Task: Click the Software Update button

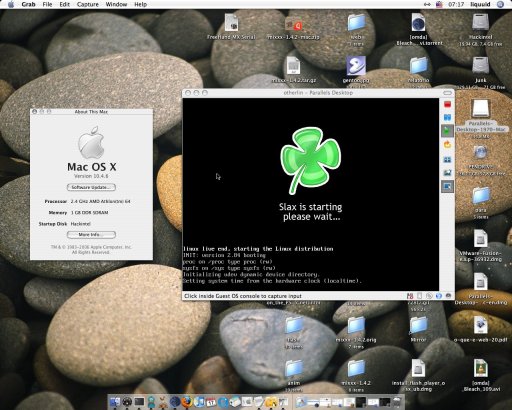Action: coord(91,187)
